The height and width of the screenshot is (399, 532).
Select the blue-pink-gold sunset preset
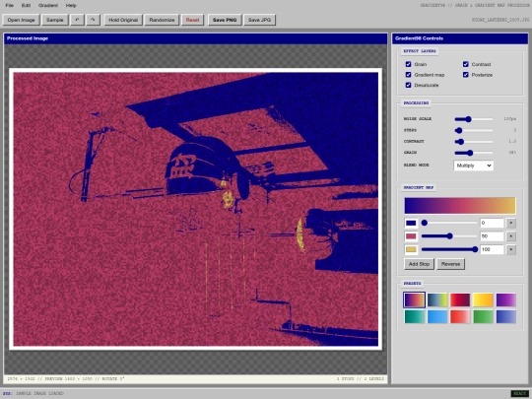coord(414,299)
